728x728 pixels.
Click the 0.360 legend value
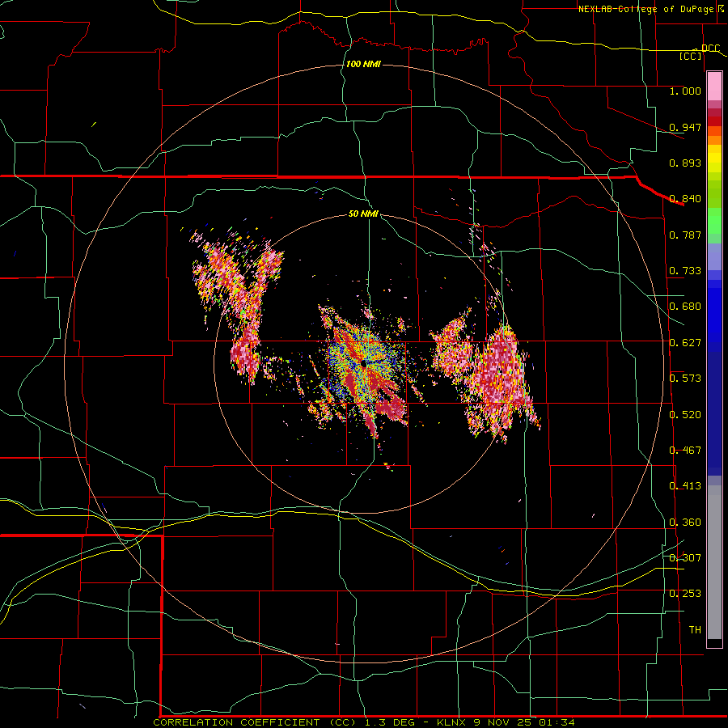point(685,523)
